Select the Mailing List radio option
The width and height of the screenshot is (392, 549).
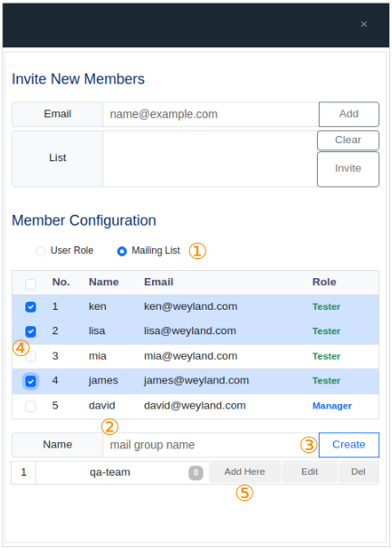coord(122,251)
